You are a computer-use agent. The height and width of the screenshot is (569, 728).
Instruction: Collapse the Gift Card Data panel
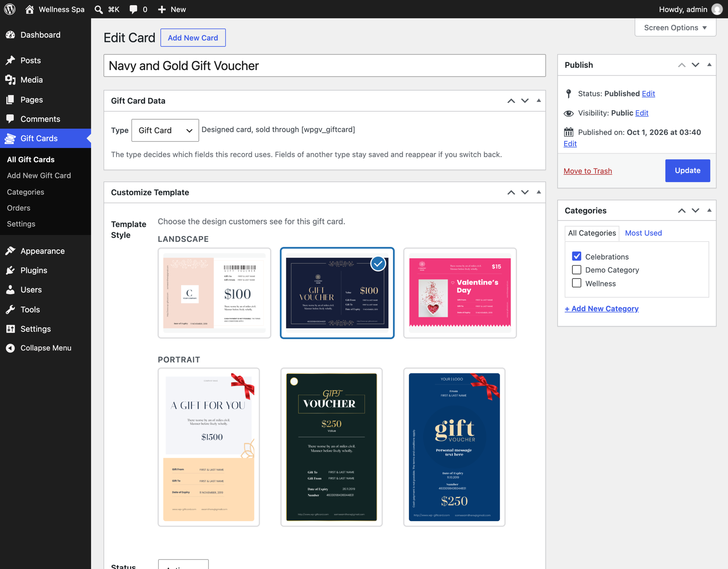click(539, 101)
